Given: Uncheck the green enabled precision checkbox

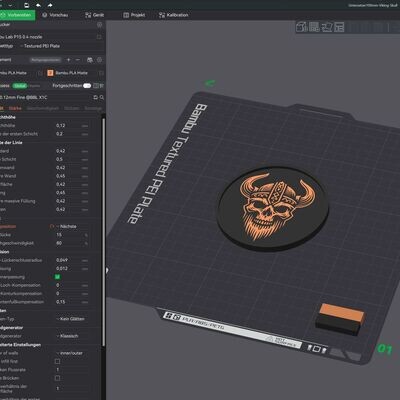Looking at the screenshot, I should pyautogui.click(x=57, y=277).
